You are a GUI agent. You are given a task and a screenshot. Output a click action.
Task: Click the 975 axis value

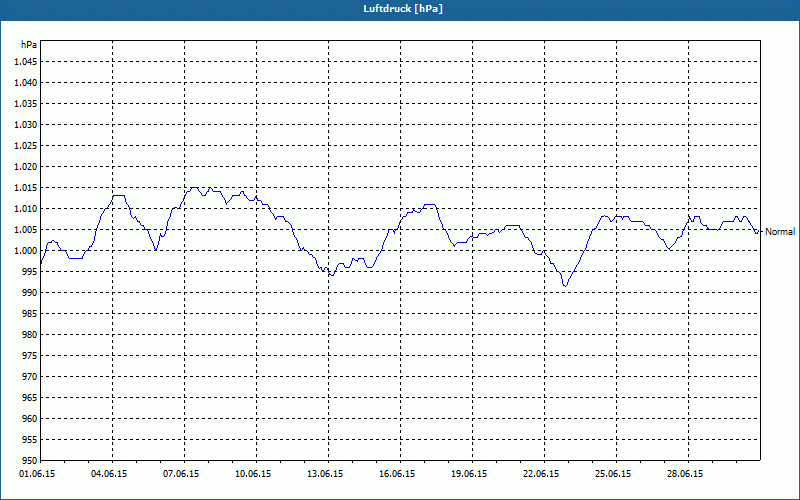pos(30,356)
